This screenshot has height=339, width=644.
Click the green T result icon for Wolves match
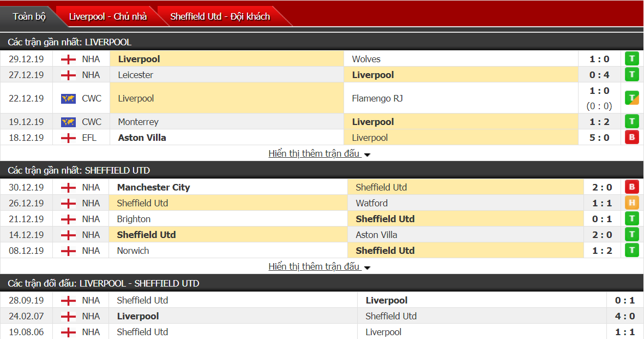[631, 58]
